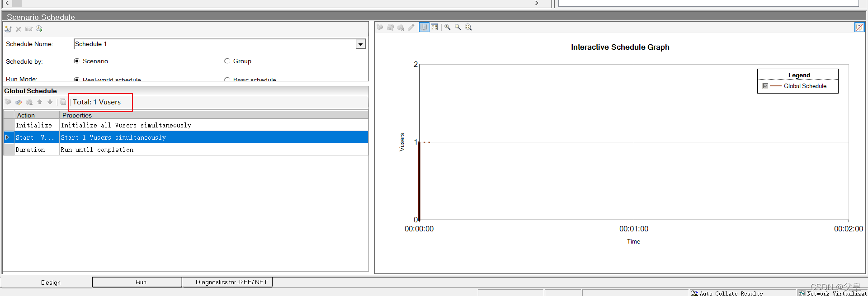Open the graph in full view

434,27
